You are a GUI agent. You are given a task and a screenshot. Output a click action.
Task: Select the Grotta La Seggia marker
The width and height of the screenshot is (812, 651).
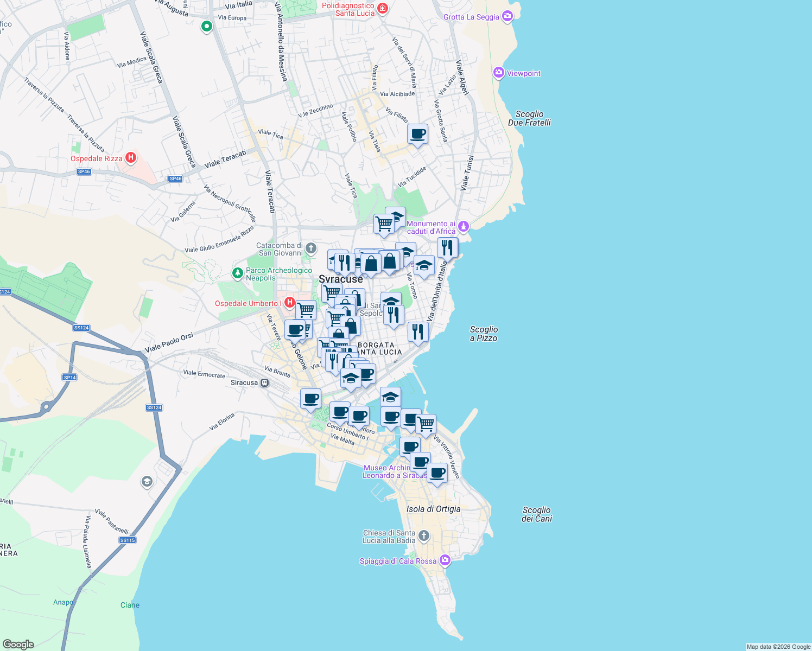507,17
